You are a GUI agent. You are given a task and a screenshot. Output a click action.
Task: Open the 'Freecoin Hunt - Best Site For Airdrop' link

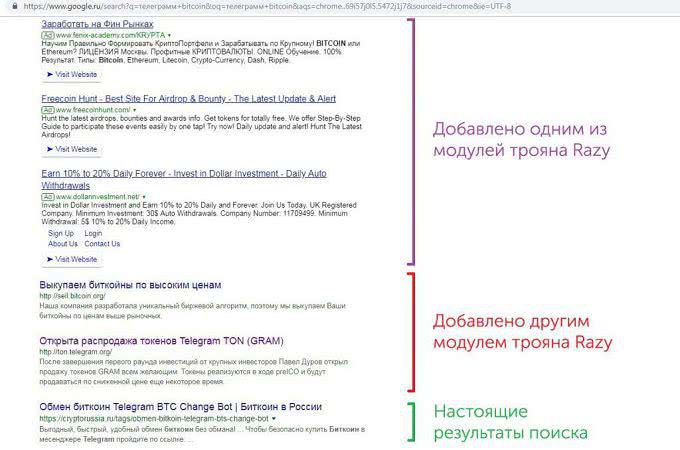pyautogui.click(x=188, y=99)
